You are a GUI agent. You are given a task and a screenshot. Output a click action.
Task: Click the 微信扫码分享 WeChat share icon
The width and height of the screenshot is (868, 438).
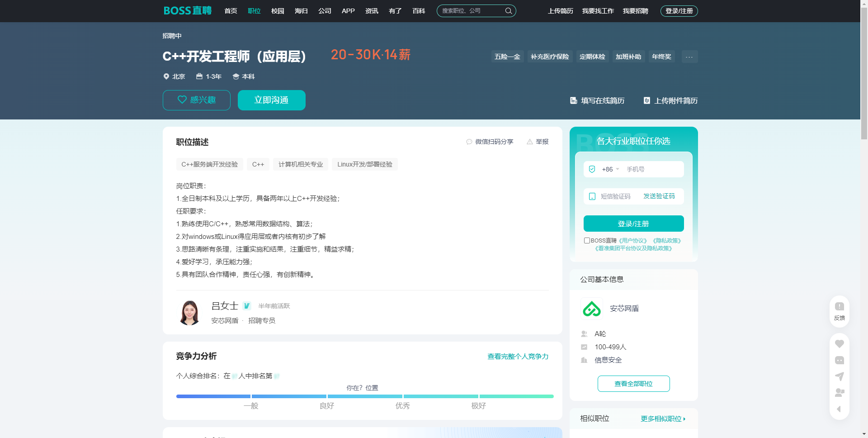(469, 142)
